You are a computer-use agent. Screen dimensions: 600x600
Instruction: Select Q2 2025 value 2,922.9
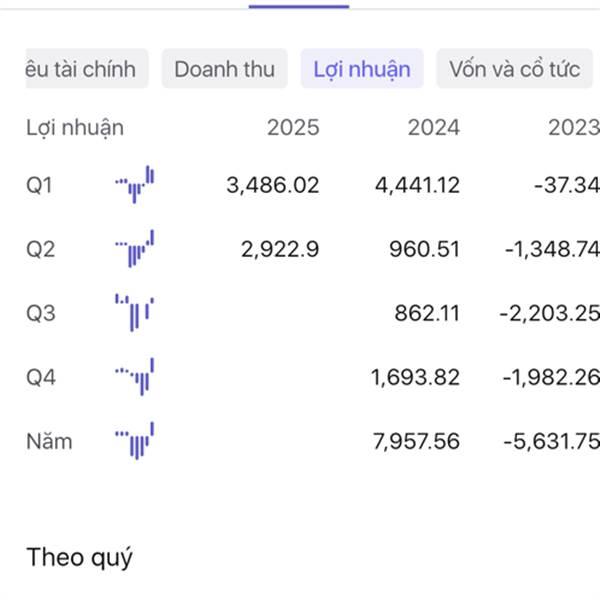(280, 249)
